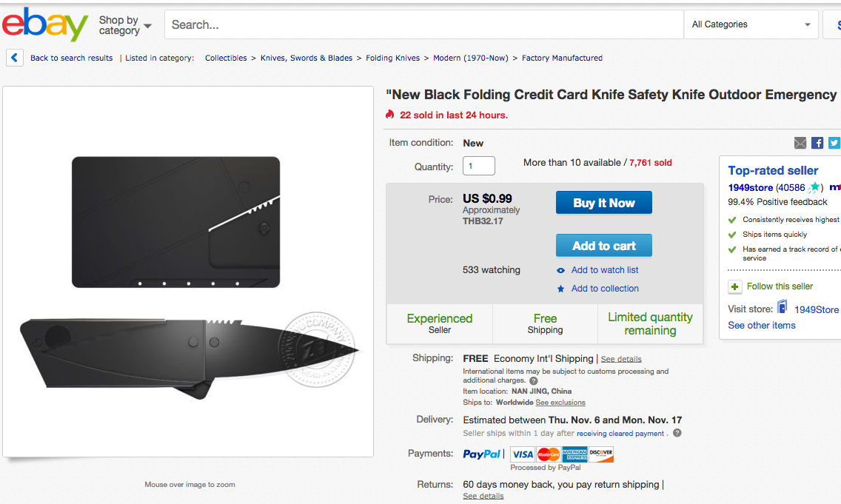Expand the All Categories selector
This screenshot has width=841, height=504.
tap(751, 24)
